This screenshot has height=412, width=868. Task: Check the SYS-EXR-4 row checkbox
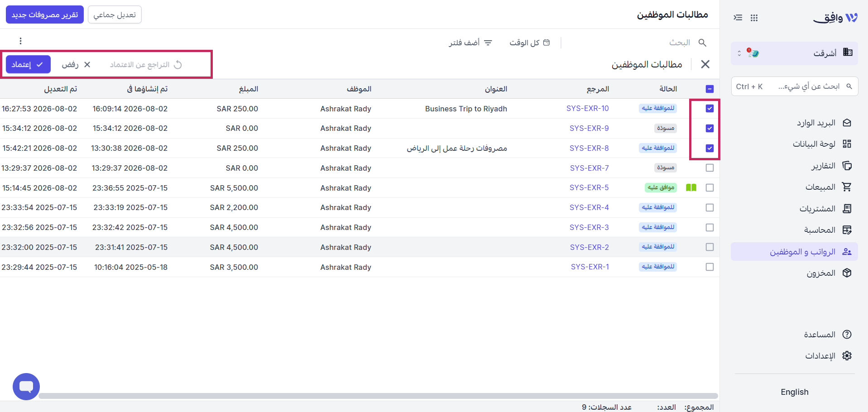click(710, 208)
